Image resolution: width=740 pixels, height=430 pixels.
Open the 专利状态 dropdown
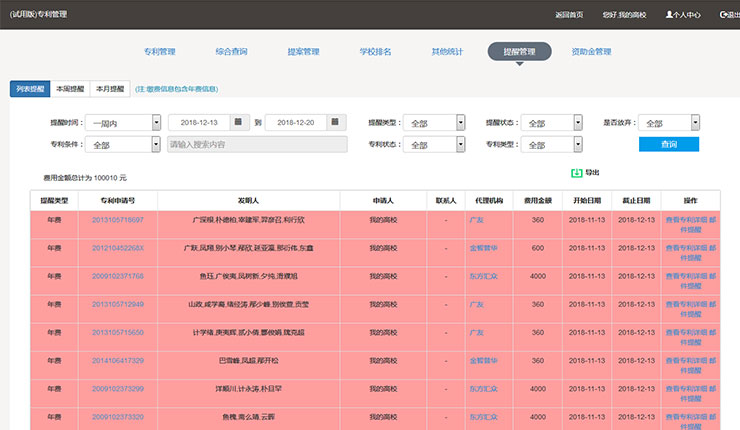tap(460, 144)
